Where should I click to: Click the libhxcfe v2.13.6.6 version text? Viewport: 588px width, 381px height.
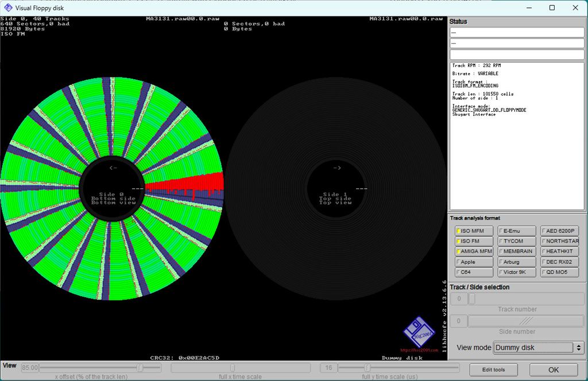pos(444,316)
